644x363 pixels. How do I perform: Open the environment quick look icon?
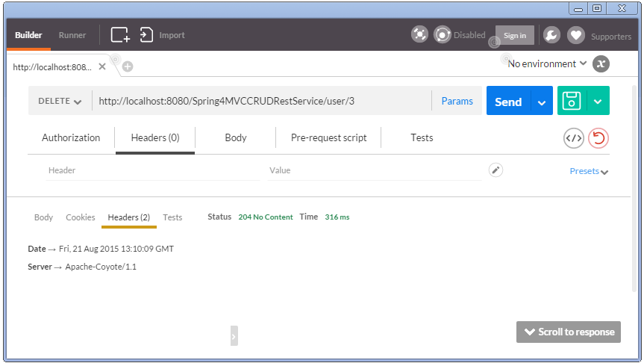click(601, 63)
